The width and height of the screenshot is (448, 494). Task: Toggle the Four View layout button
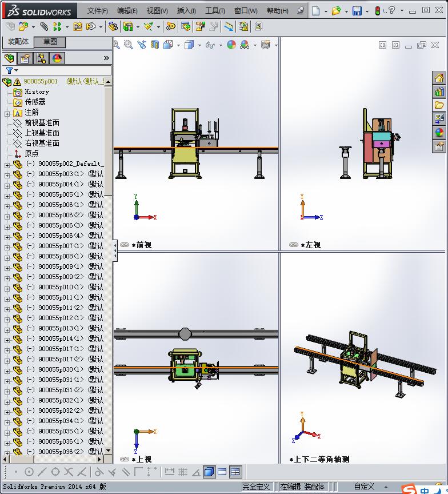coord(235,472)
